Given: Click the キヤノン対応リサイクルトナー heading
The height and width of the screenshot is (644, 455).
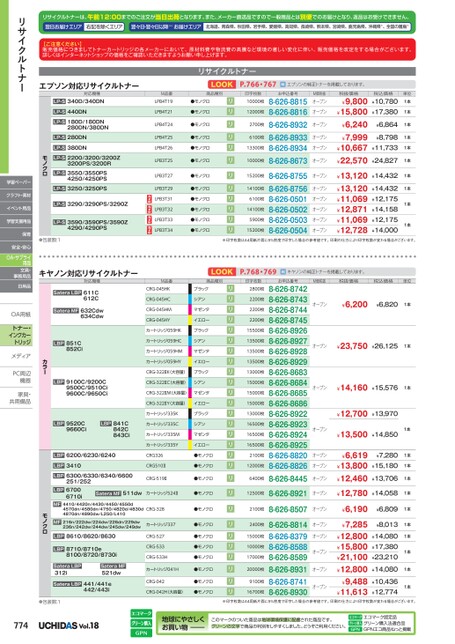Looking at the screenshot, I should click(88, 273).
